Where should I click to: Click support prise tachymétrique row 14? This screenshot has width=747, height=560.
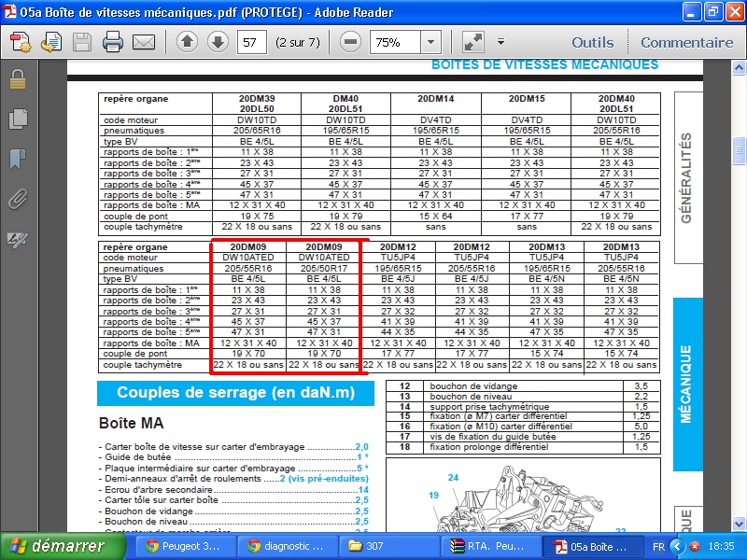click(x=523, y=407)
